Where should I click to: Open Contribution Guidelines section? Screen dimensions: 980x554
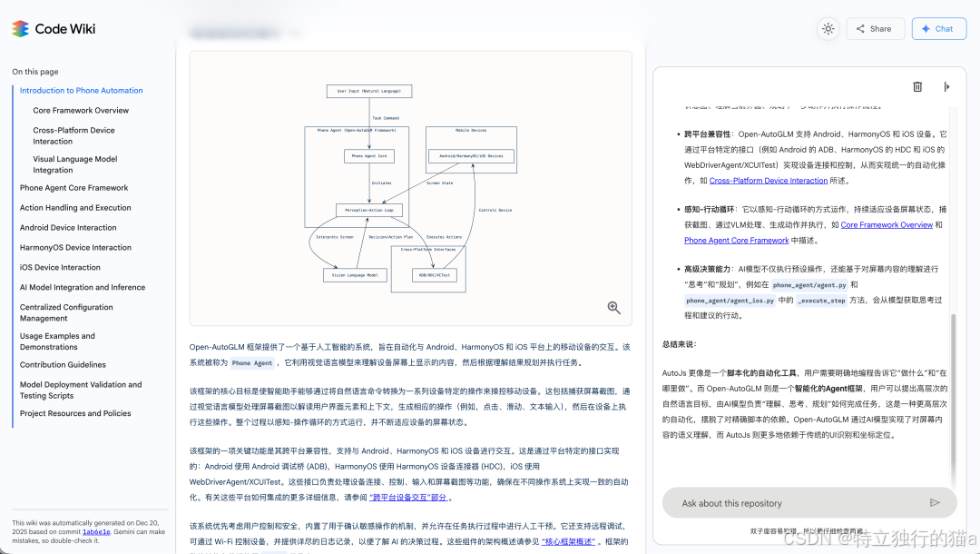point(63,364)
